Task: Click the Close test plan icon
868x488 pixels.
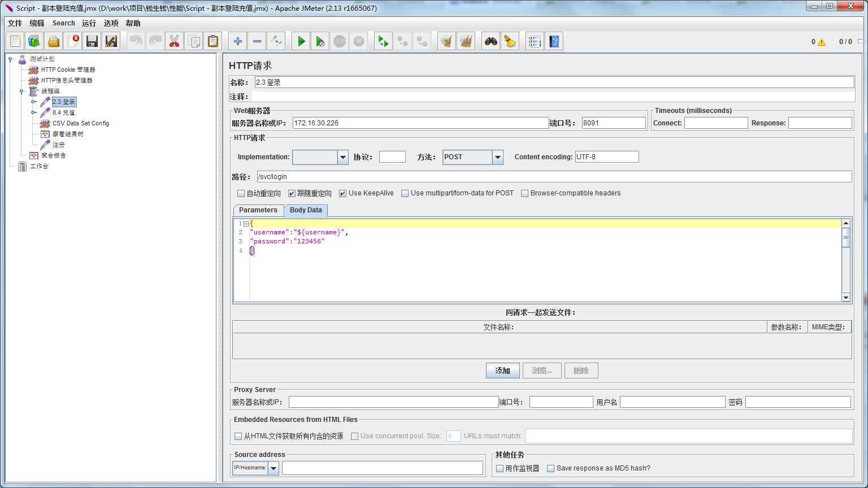Action: [x=73, y=41]
